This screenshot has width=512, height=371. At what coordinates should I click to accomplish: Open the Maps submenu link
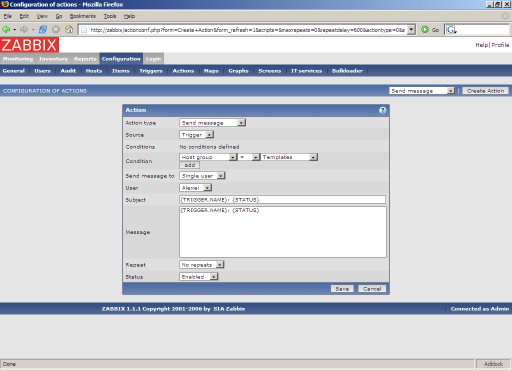coord(211,71)
